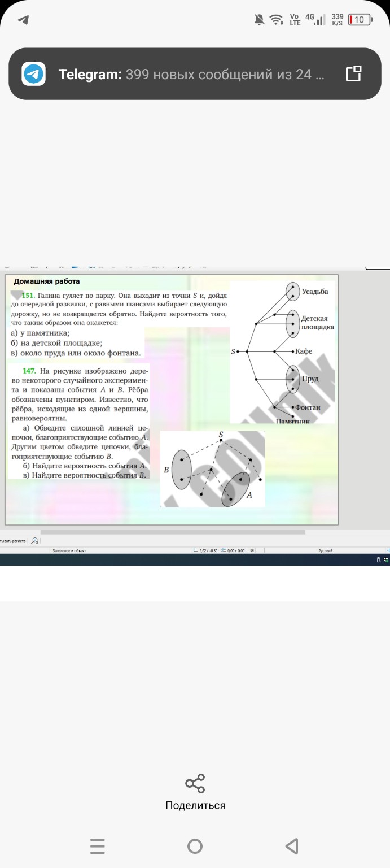
Task: Click the dashed tree diagram with events A, B
Action: click(213, 469)
